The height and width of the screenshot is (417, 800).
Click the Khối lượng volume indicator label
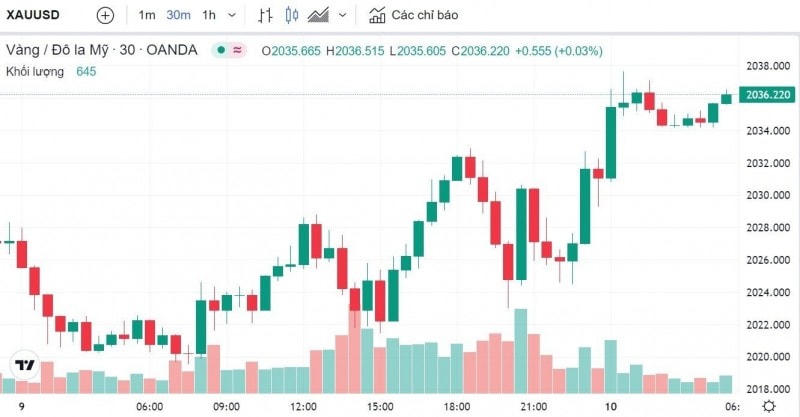35,71
